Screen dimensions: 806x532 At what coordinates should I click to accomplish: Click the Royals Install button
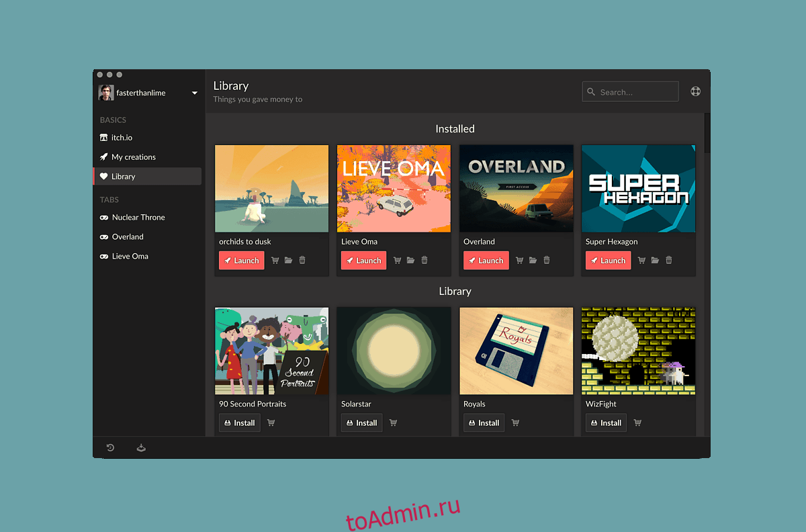[x=484, y=423]
